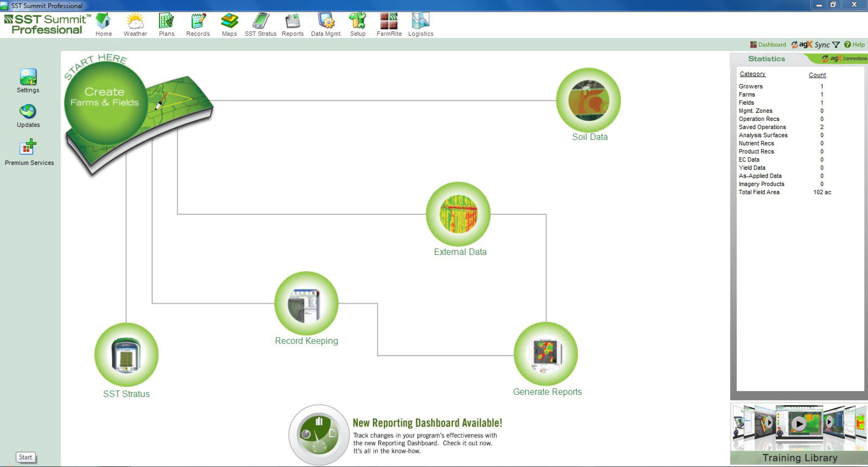The image size is (868, 467).
Task: Play the right Training Library thumbnail video
Action: coord(830,422)
